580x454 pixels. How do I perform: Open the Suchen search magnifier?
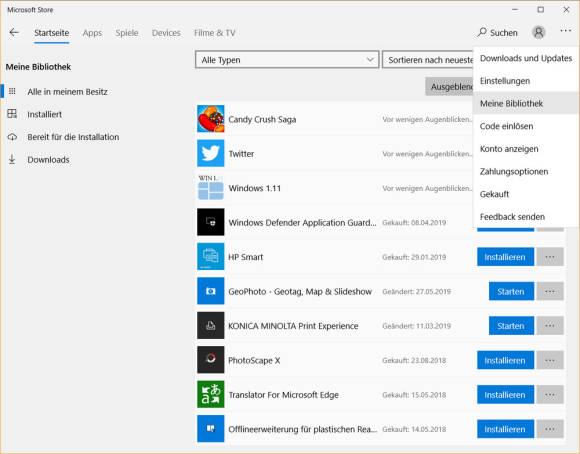pos(482,33)
